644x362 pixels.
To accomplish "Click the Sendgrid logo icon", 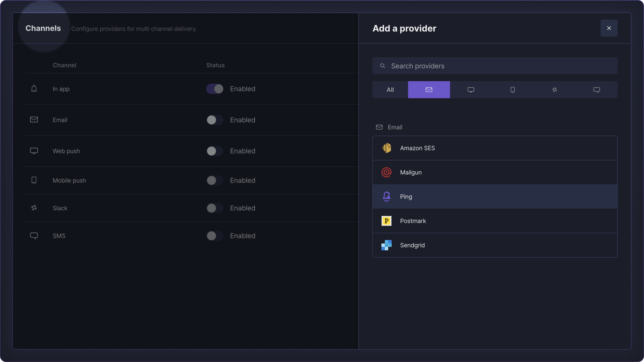I will pyautogui.click(x=386, y=245).
